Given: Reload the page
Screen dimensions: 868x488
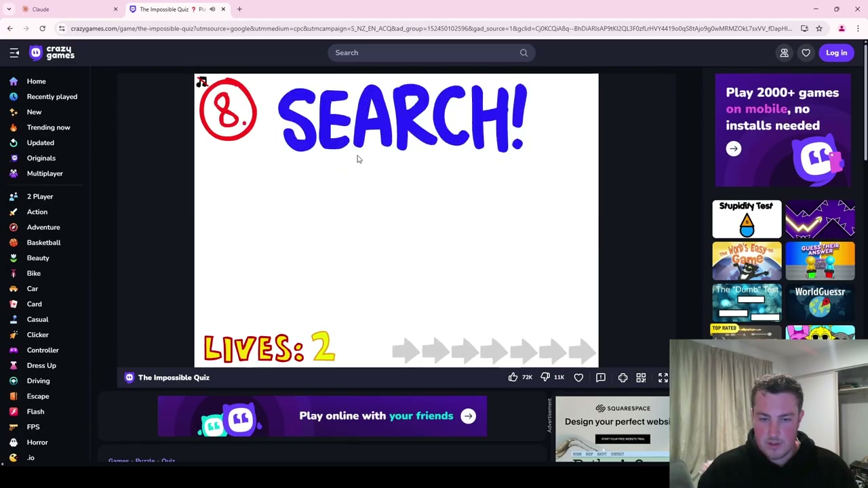Looking at the screenshot, I should (x=42, y=28).
